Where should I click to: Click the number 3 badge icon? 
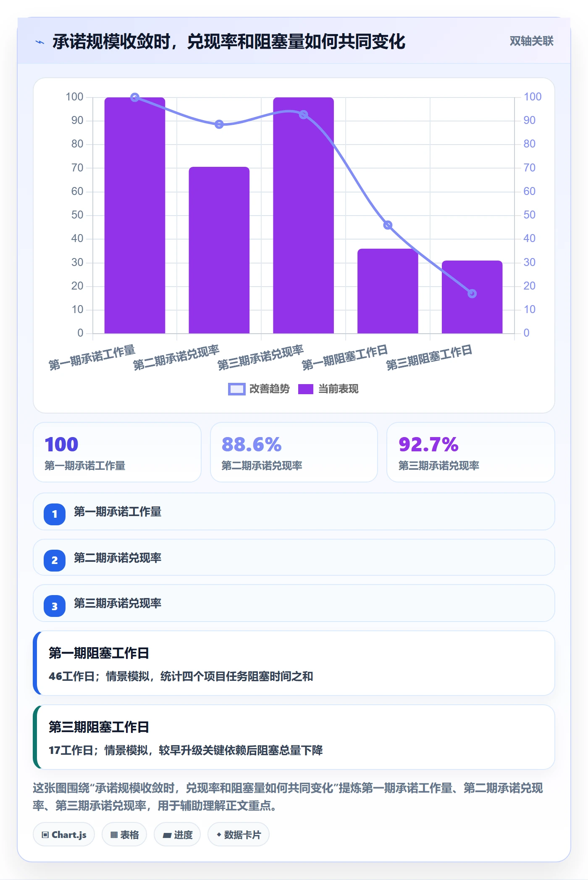point(55,606)
